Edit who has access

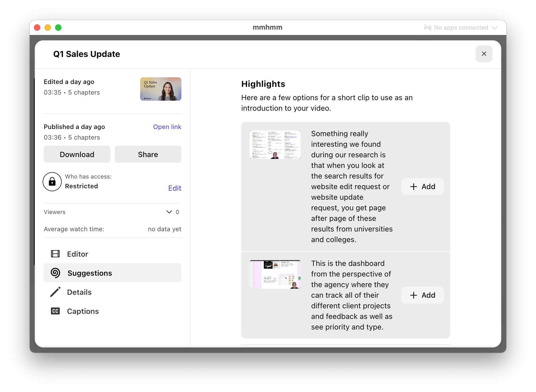point(175,188)
